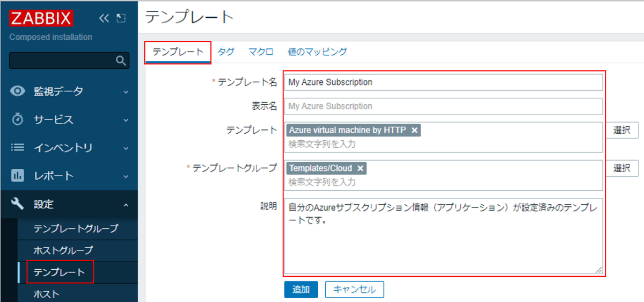This screenshot has height=302, width=644.
Task: Click the eye icon beside 監視データ
Action: coord(18,91)
